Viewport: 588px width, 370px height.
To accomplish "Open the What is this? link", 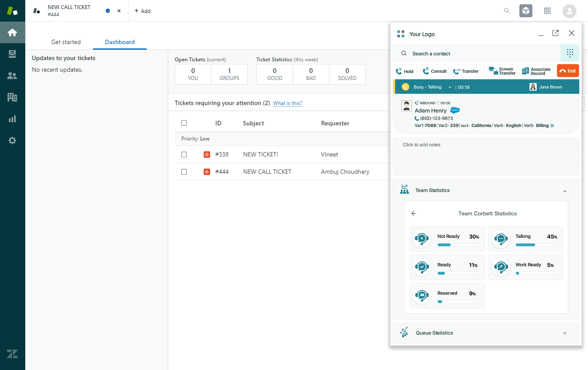I will (287, 103).
